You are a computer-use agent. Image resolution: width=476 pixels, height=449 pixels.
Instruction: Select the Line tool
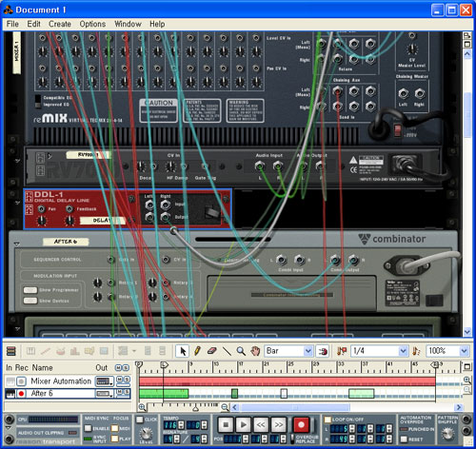(227, 351)
